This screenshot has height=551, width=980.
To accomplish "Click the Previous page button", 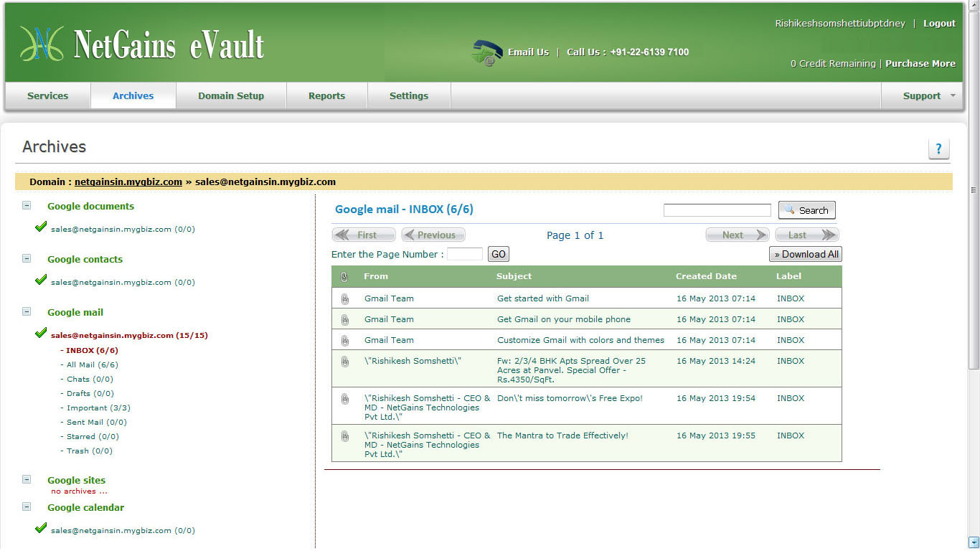I will [433, 235].
